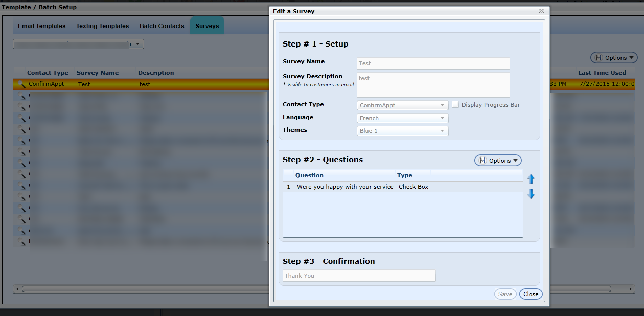Close the Edit a Survey dialog with the X
Screen dimensions: 644x316
pyautogui.click(x=541, y=11)
